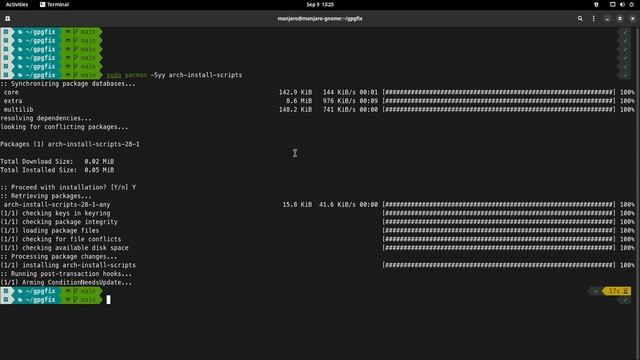The image size is (640, 360).
Task: Click the '741 KiB/s' speed value
Action: pos(339,109)
